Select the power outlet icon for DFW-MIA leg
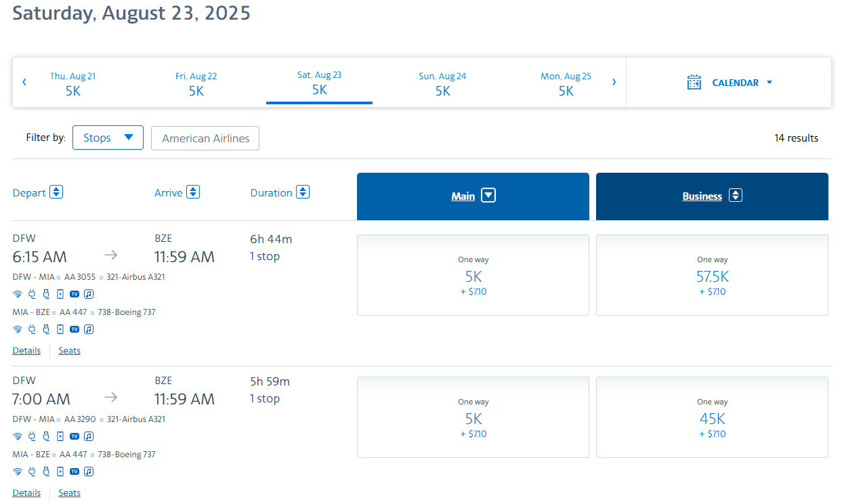The image size is (844, 504). [x=32, y=293]
